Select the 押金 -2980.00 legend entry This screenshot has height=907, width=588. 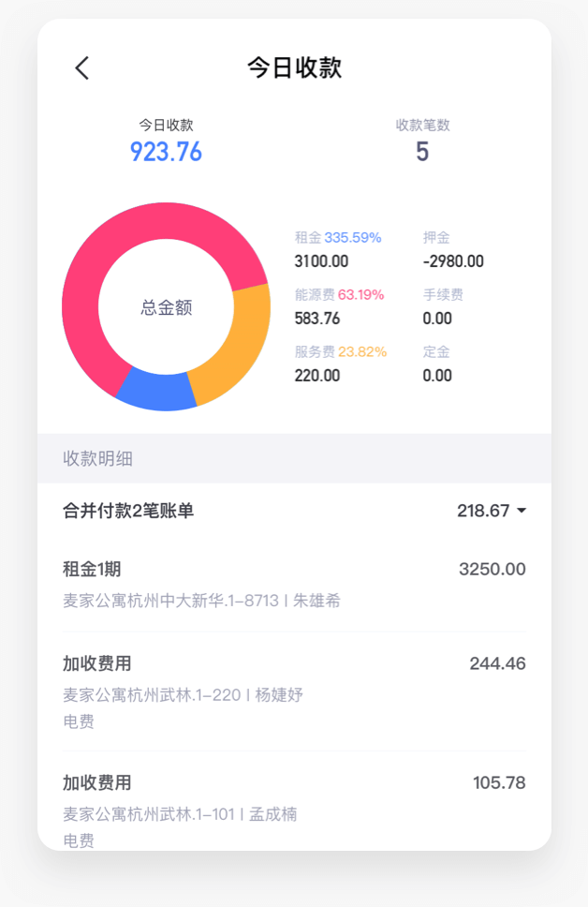(453, 249)
